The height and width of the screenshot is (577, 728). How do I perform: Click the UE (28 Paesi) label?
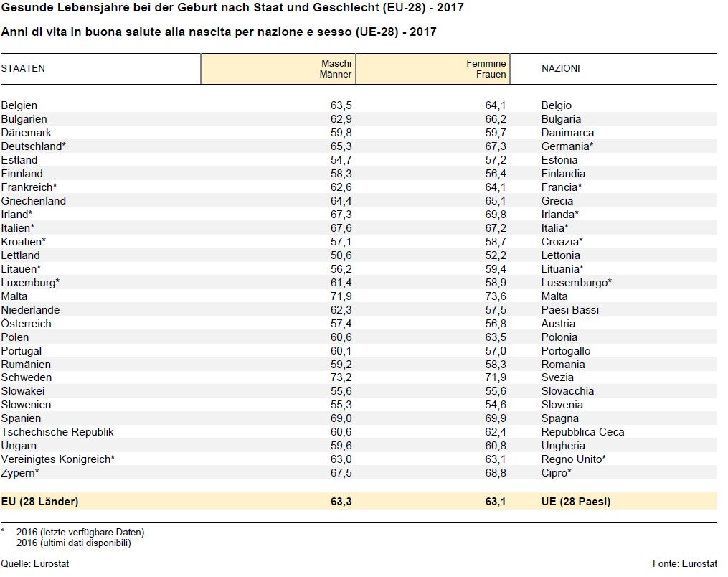(576, 502)
